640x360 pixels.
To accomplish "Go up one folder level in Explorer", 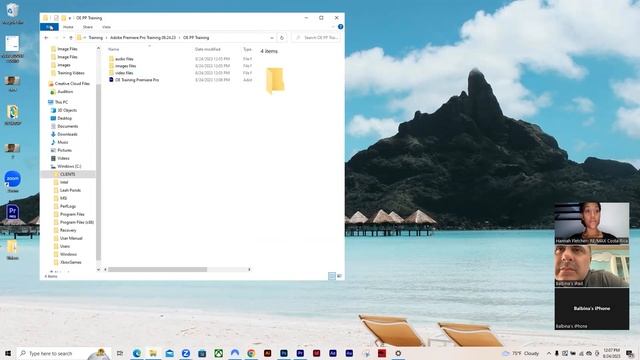I will (71, 38).
